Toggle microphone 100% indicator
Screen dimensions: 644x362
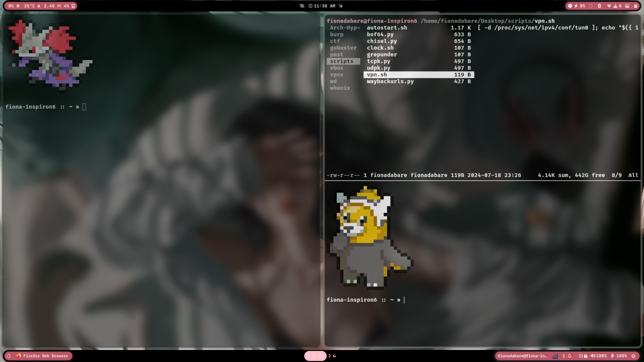point(619,356)
